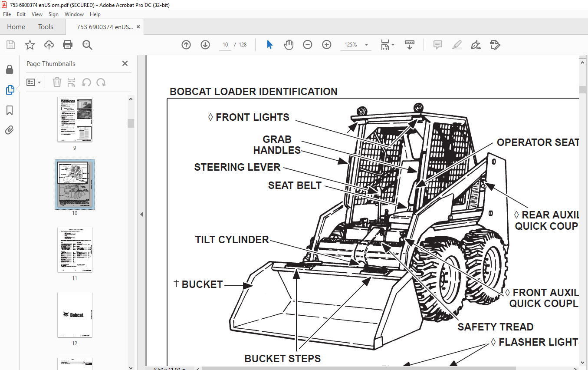Click the scrolling mode icon

[x=410, y=45]
